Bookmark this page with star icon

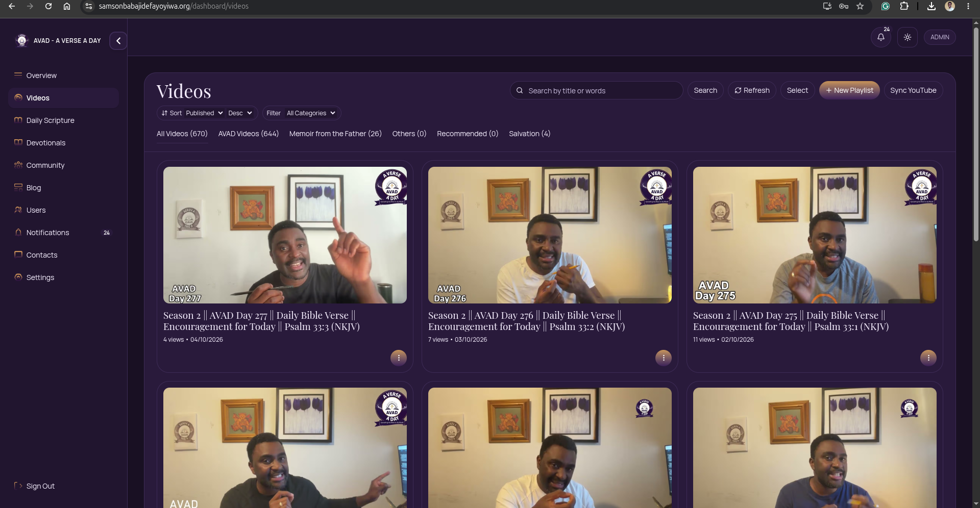tap(860, 6)
